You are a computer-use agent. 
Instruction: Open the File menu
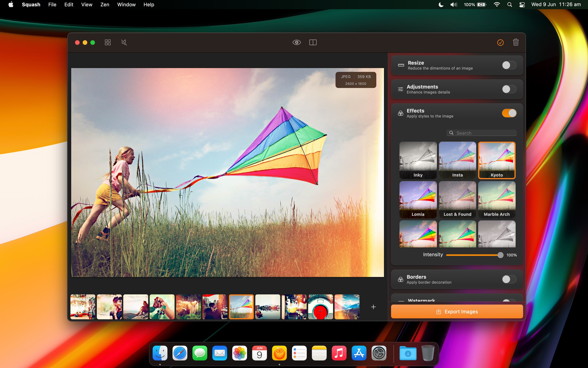pyautogui.click(x=52, y=5)
